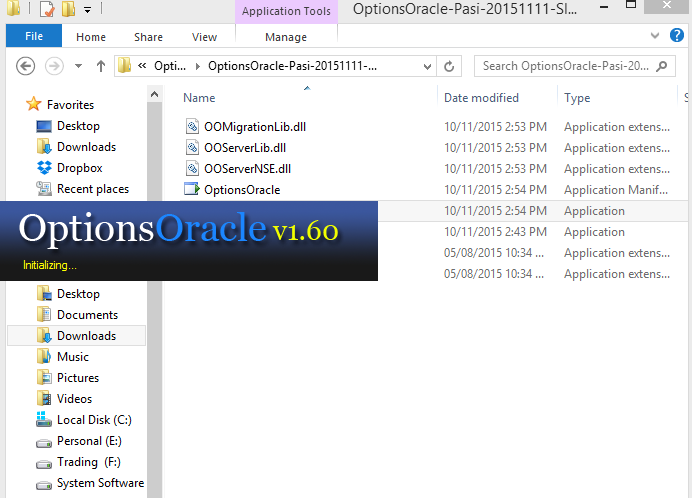Image resolution: width=692 pixels, height=498 pixels.
Task: Click the New folder quick access icon
Action: click(68, 9)
